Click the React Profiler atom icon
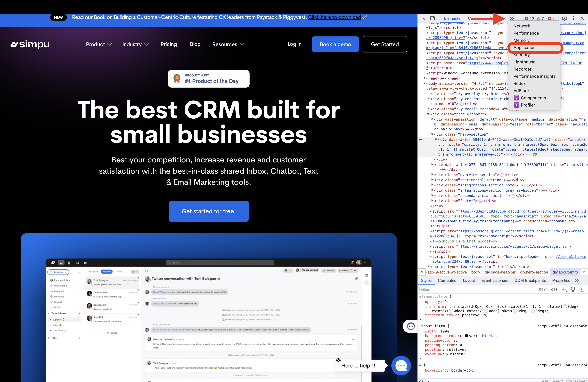Screen dimensions: 588x382 point(516,105)
